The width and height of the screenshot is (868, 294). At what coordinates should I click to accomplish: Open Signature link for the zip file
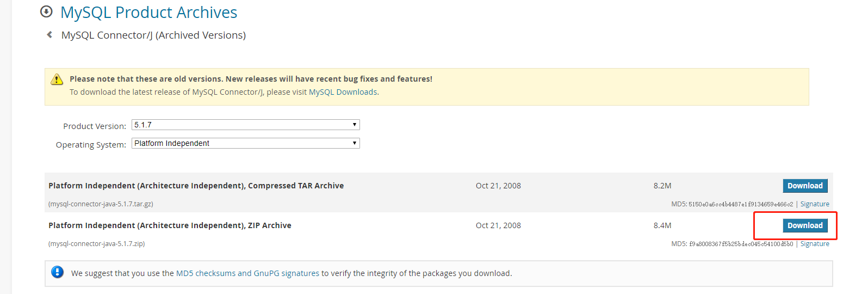815,244
